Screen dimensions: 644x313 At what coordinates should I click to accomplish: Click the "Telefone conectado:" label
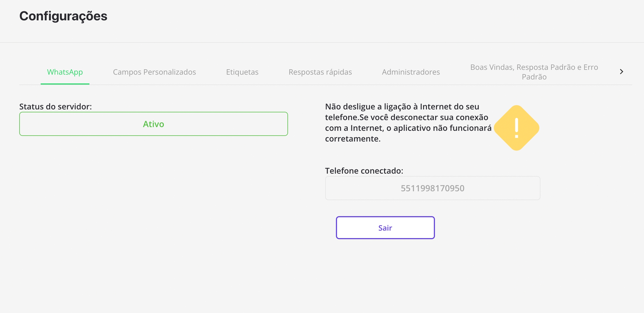(364, 171)
